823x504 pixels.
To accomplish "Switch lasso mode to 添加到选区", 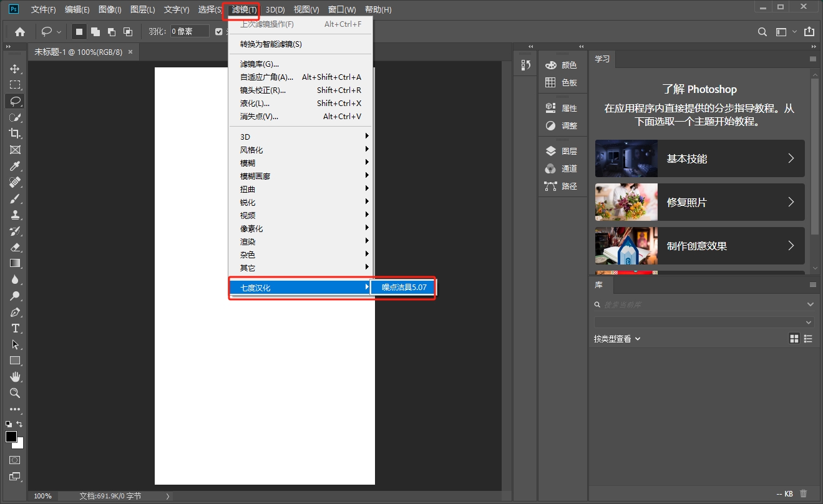I will tap(95, 31).
